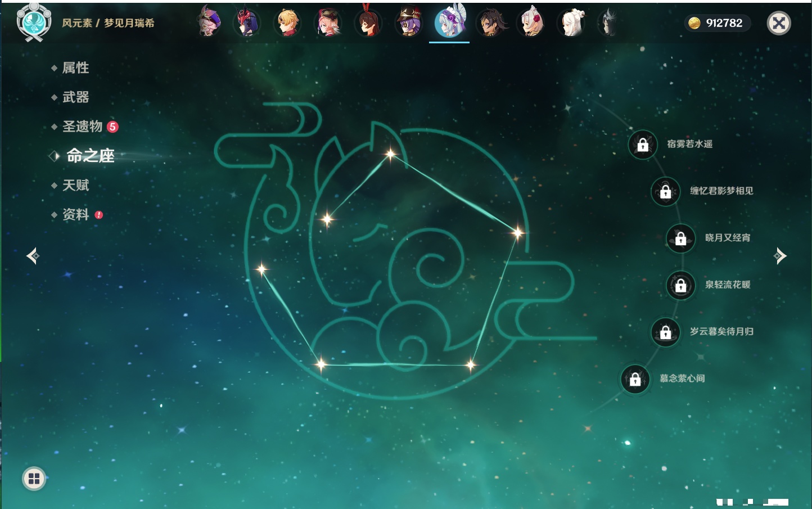
Task: Select locked constellation node 泉轻流花暖
Action: click(681, 285)
